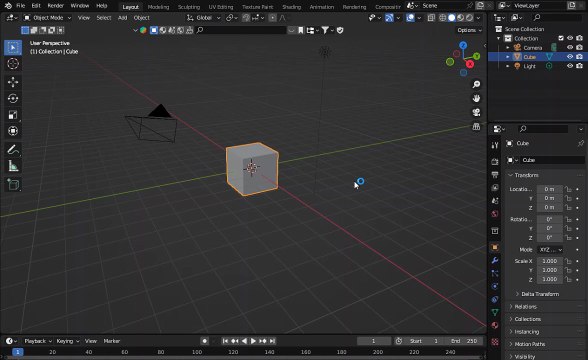The height and width of the screenshot is (360, 588).
Task: Open rotation Mode XYZ dropdown
Action: tap(550, 250)
